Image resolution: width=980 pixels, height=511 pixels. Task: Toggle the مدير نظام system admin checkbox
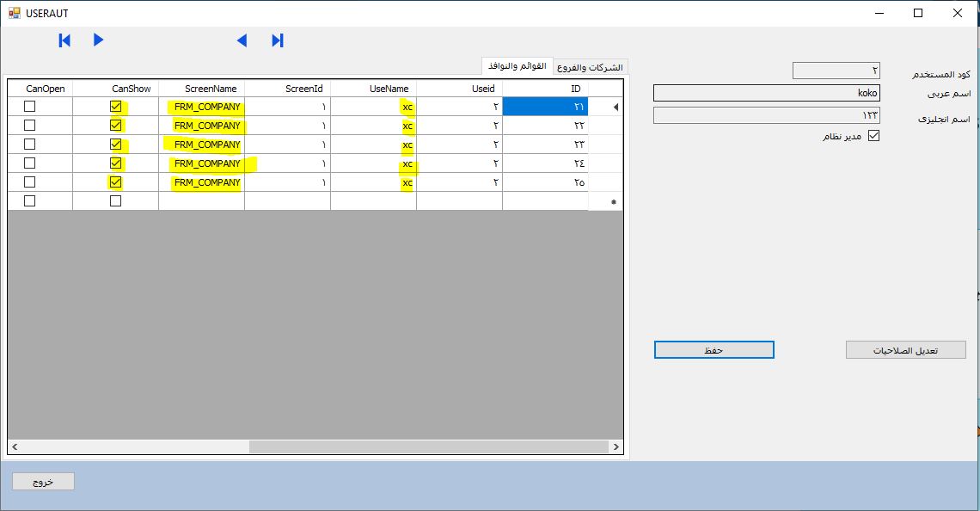point(873,135)
